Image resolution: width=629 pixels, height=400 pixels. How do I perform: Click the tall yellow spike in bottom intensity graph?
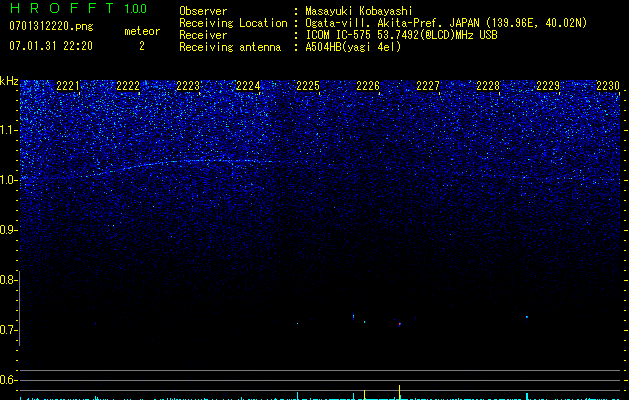tap(400, 392)
